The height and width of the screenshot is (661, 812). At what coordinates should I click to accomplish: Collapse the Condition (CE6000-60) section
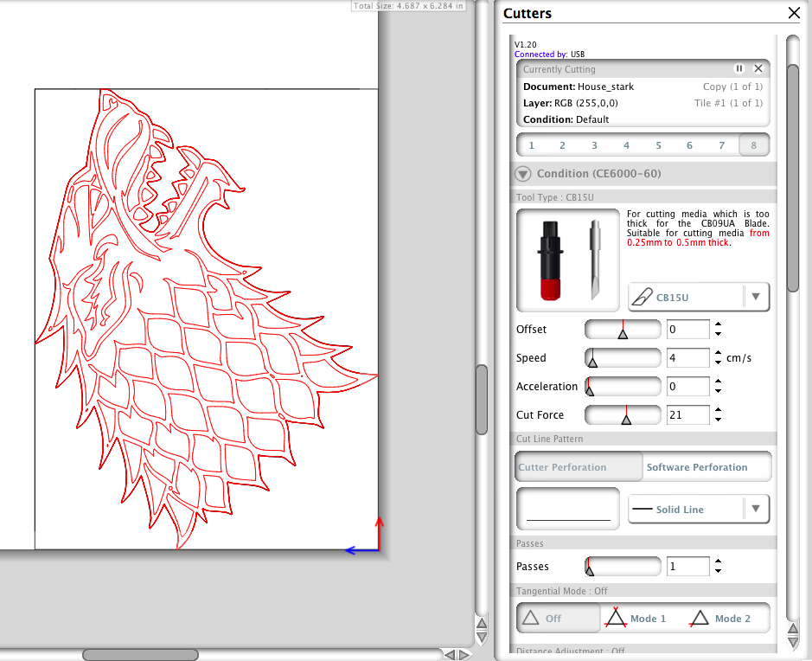522,174
